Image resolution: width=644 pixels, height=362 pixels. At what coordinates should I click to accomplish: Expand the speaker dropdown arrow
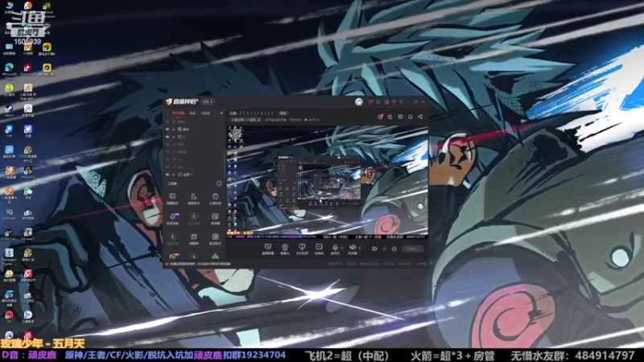359,248
